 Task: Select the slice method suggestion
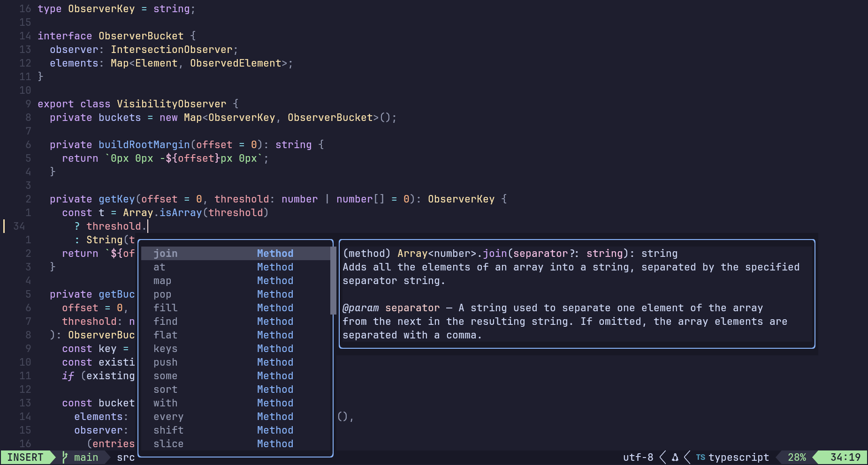[168, 444]
